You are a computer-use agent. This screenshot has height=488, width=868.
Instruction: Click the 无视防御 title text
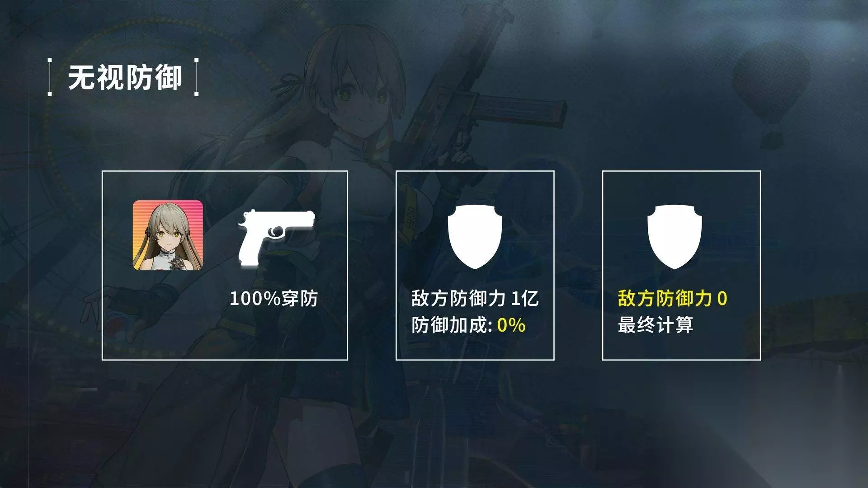[125, 77]
